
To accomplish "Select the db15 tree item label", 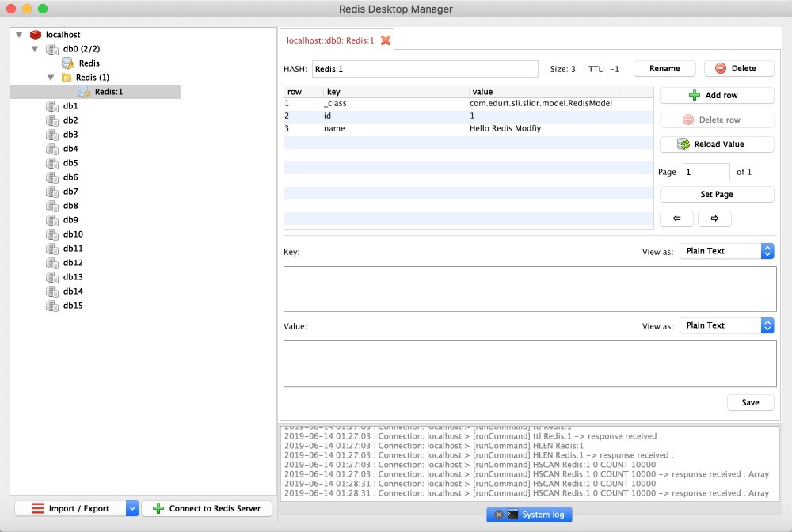I will 73,306.
